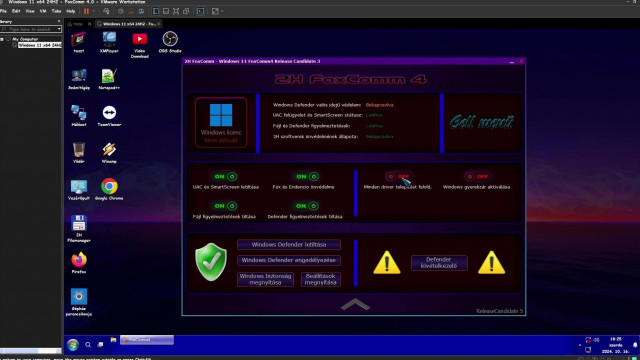This screenshot has width=640, height=360.
Task: Select the Winamp desktop icon
Action: (x=109, y=153)
